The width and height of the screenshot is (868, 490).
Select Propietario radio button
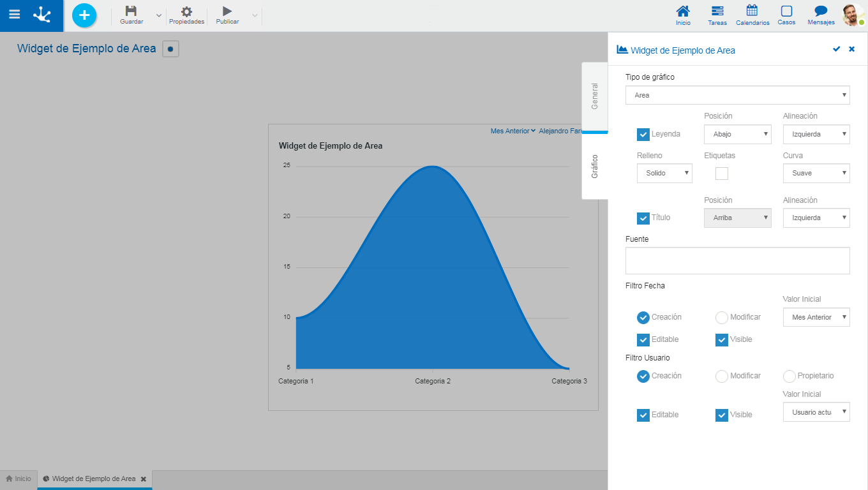789,376
